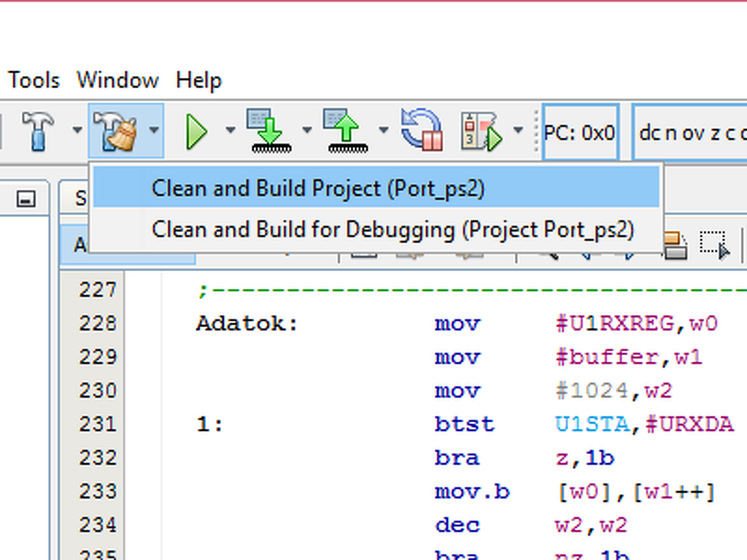Collapse the Clean and Build dropdown arrow
The height and width of the screenshot is (560, 747).
tap(153, 130)
